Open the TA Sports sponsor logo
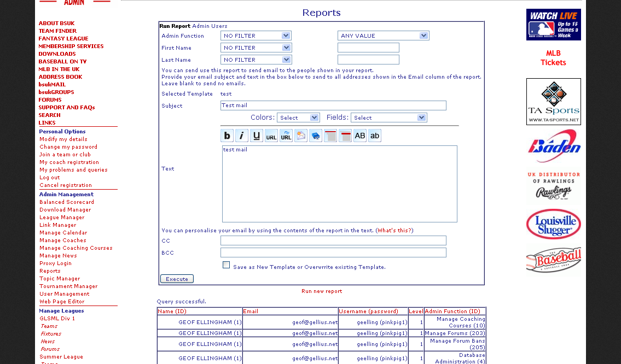This screenshot has height=364, width=621. (553, 102)
